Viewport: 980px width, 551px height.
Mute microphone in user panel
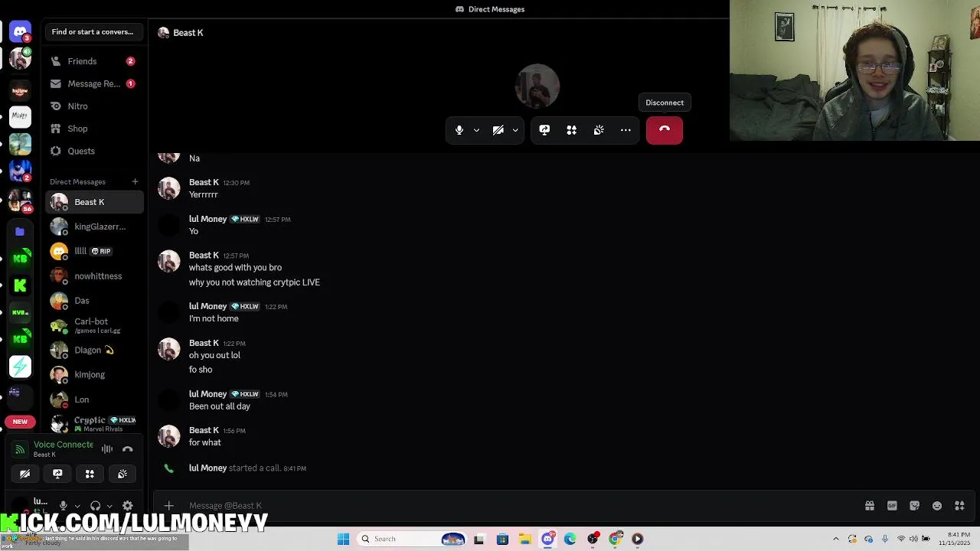[x=64, y=506]
